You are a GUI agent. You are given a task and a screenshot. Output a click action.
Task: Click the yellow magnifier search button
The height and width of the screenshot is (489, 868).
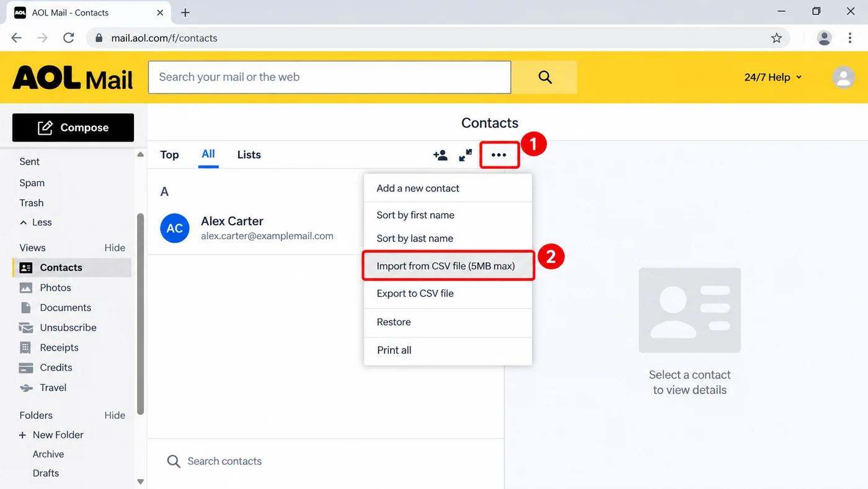tap(544, 77)
